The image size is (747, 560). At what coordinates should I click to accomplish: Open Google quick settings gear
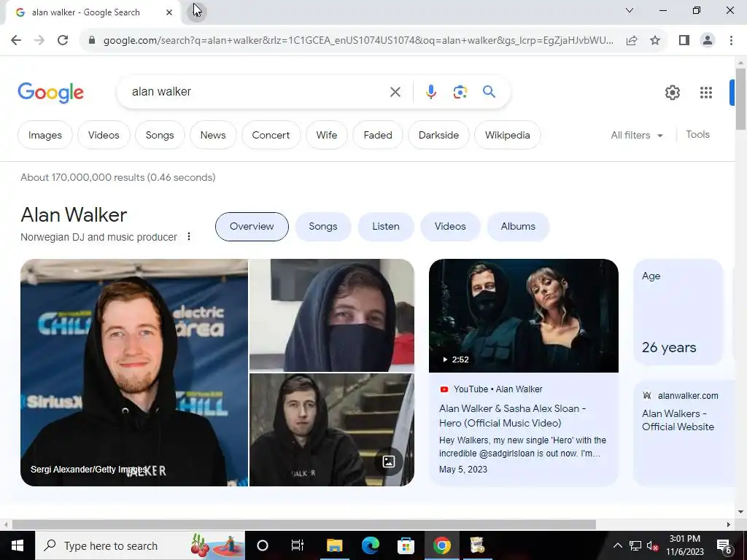(x=672, y=93)
